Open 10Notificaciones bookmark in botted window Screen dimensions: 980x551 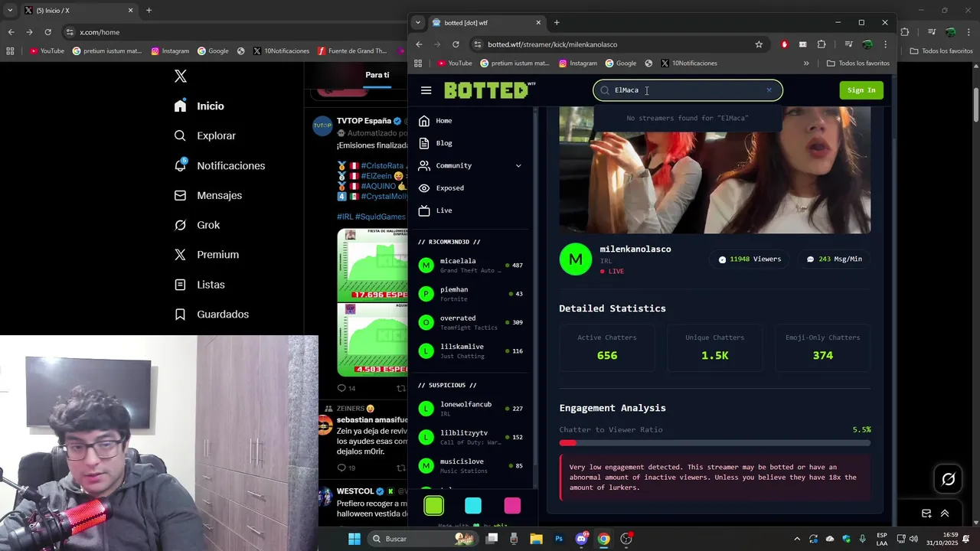click(689, 64)
